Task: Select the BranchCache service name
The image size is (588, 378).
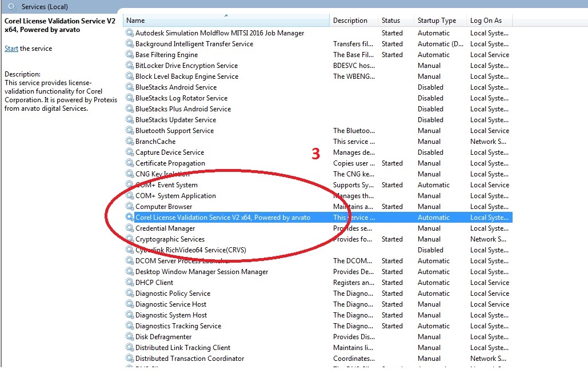Action: tap(155, 142)
